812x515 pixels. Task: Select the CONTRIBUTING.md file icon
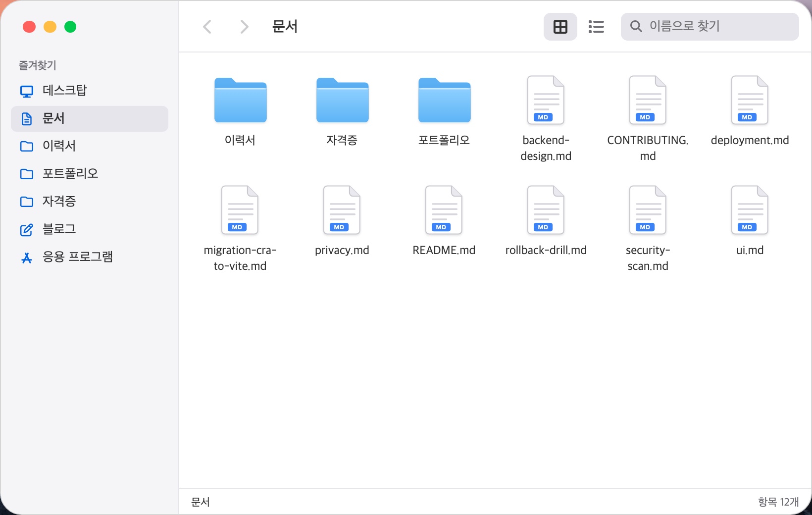[x=648, y=100]
